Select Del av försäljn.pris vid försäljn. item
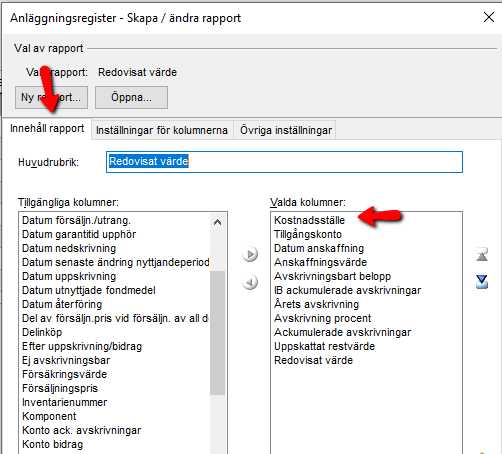Screen dimensions: 502x454 tap(114, 318)
